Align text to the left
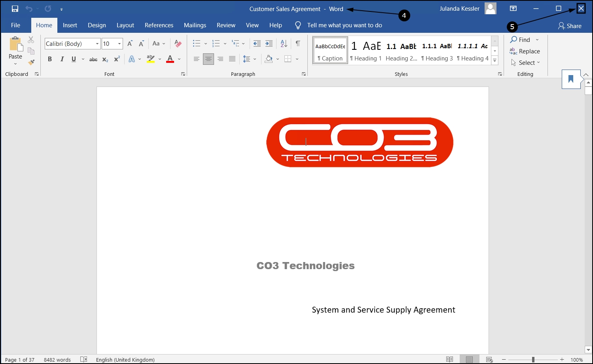 196,59
